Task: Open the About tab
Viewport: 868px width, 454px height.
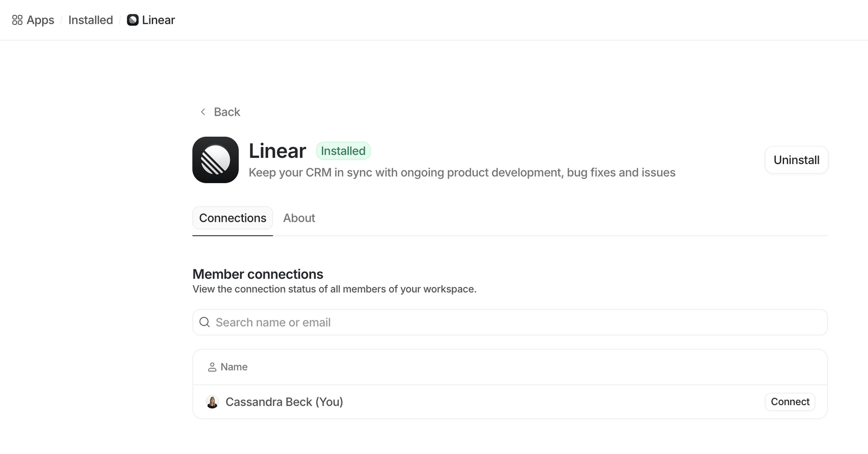Action: pos(299,218)
